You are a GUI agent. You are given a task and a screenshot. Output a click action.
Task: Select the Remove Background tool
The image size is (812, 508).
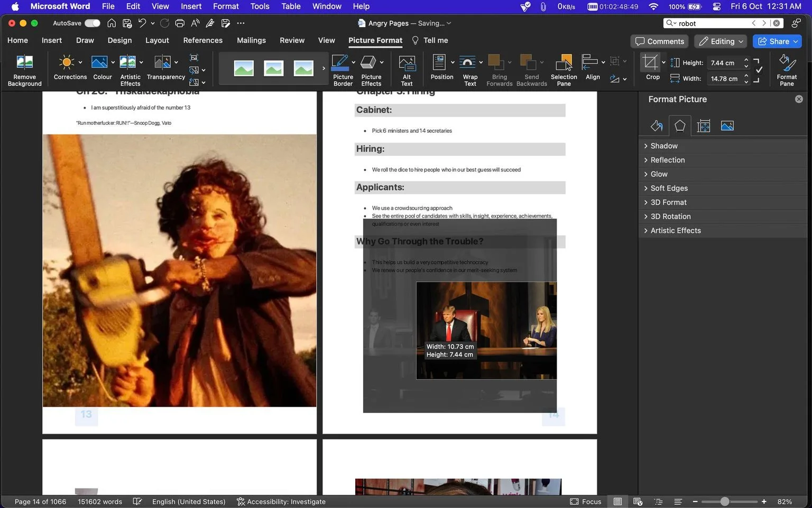click(x=24, y=70)
